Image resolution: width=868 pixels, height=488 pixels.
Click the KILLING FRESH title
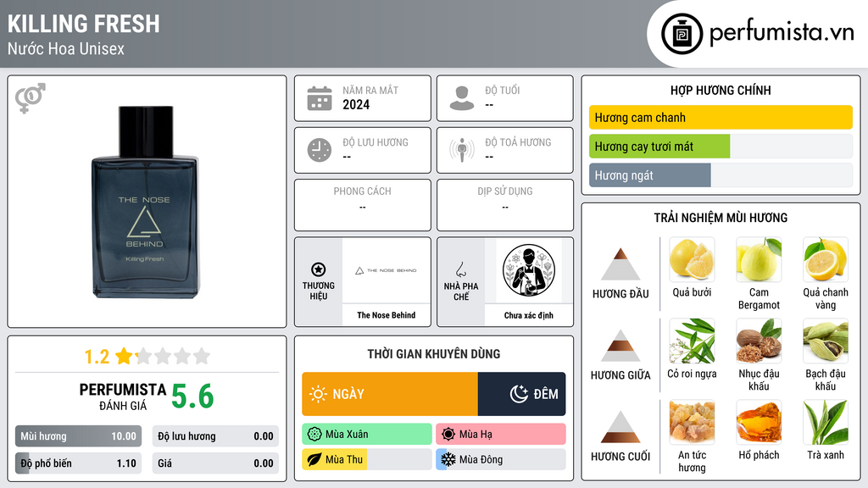click(x=84, y=24)
